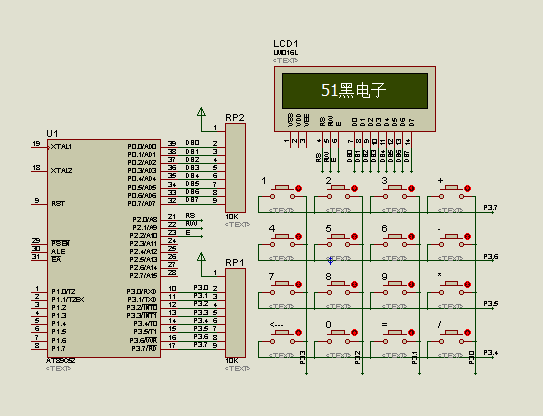The width and height of the screenshot is (543, 416).
Task: Select the RP1 resistor pack body
Action: pyautogui.click(x=235, y=313)
